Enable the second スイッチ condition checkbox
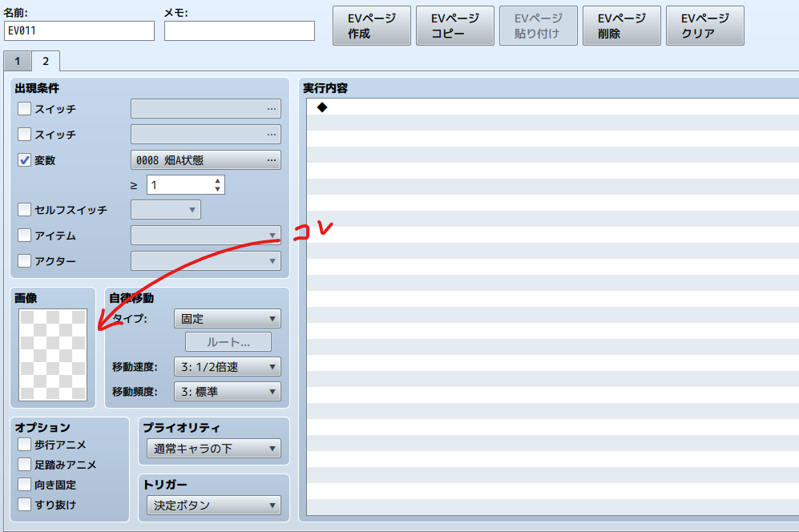This screenshot has height=532, width=799. click(x=25, y=134)
